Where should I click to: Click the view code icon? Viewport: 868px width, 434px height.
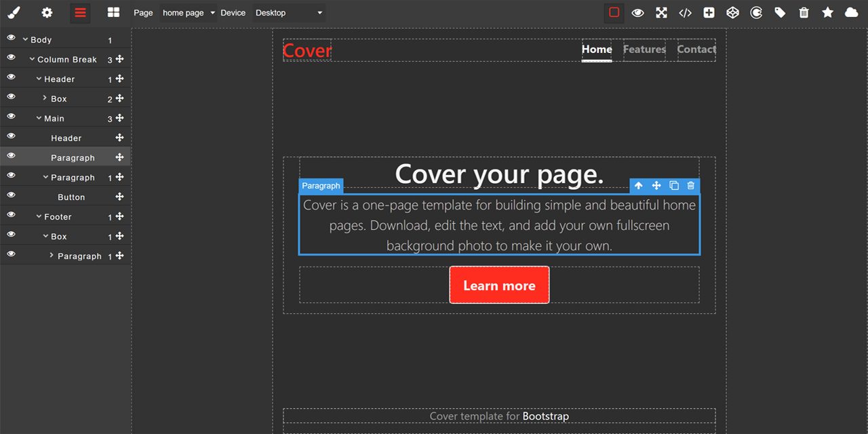pyautogui.click(x=685, y=12)
